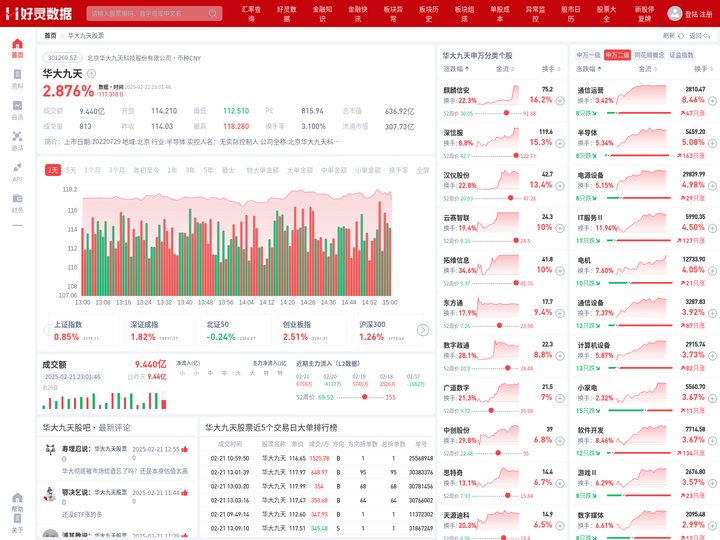Click right arrow of index cards carousel
The width and height of the screenshot is (720, 540).
[423, 330]
